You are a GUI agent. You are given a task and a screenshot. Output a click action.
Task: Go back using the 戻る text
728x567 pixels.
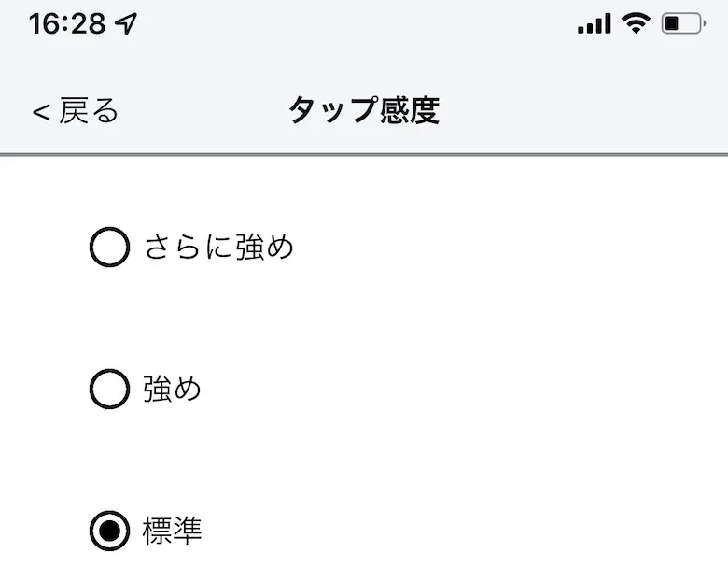(89, 111)
